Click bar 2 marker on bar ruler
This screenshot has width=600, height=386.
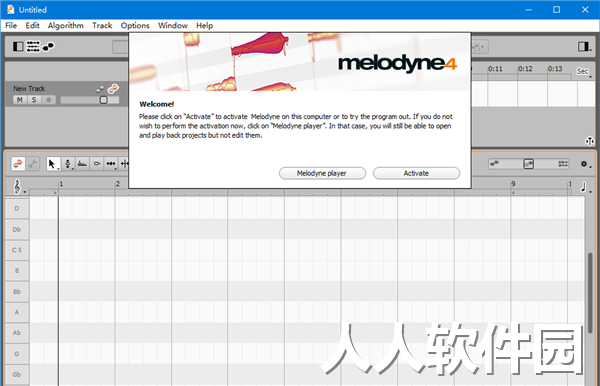click(117, 184)
